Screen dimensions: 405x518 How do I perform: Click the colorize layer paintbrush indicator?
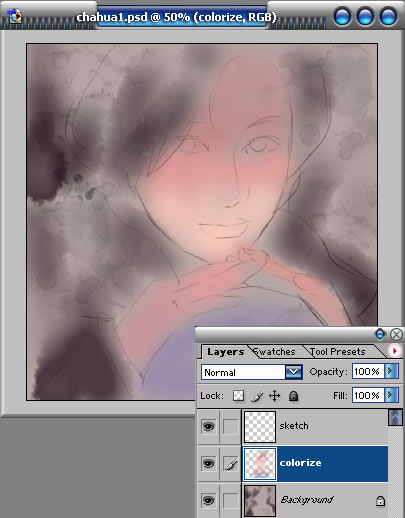click(230, 464)
